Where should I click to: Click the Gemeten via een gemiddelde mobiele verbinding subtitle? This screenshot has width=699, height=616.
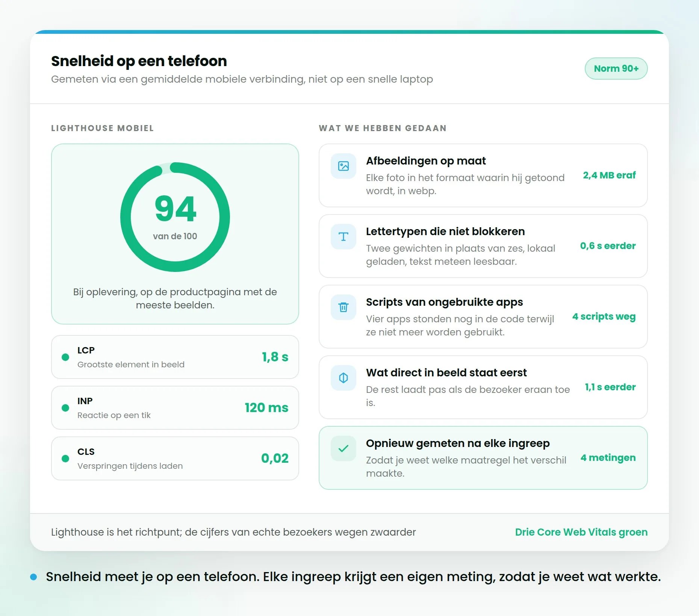242,79
